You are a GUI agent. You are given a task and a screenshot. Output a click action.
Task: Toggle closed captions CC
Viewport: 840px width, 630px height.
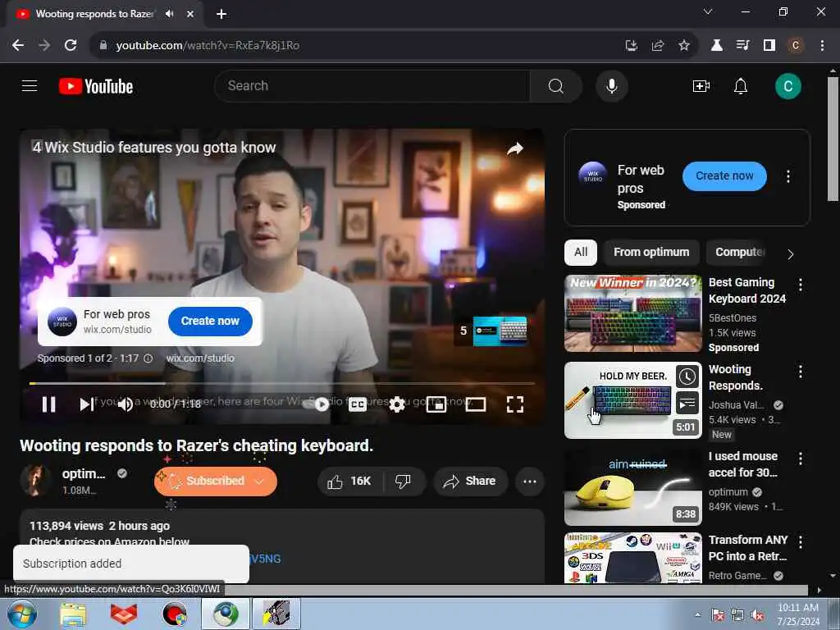click(x=358, y=404)
